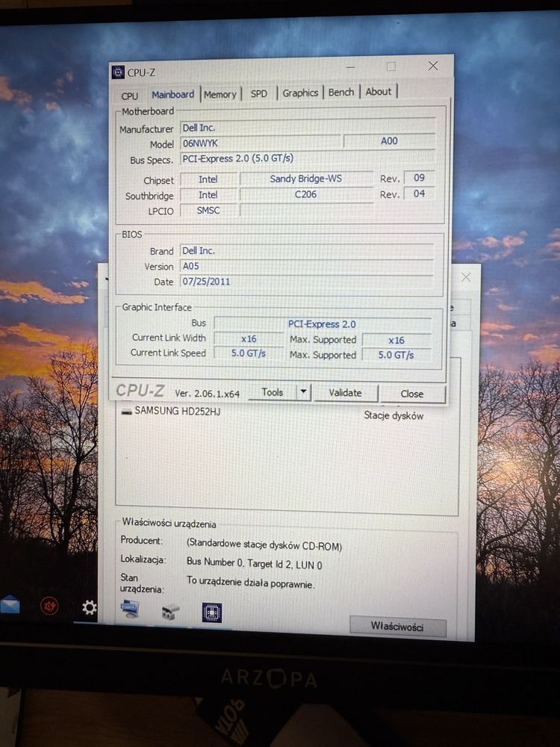Click the Current Link Speed 5.0 GT/s value
Image resolution: width=560 pixels, height=747 pixels.
click(x=249, y=353)
